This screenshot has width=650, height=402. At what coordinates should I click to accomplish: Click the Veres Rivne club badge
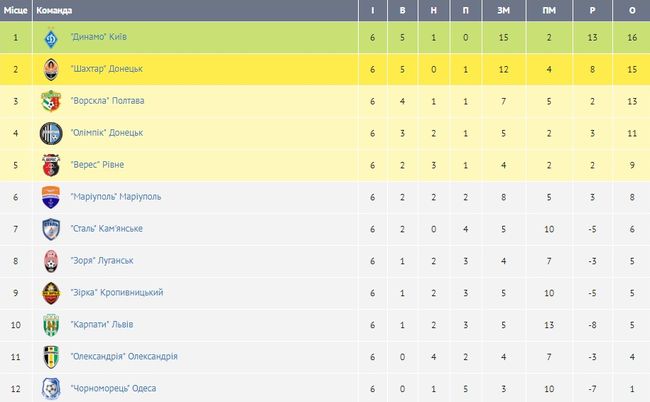pos(51,165)
